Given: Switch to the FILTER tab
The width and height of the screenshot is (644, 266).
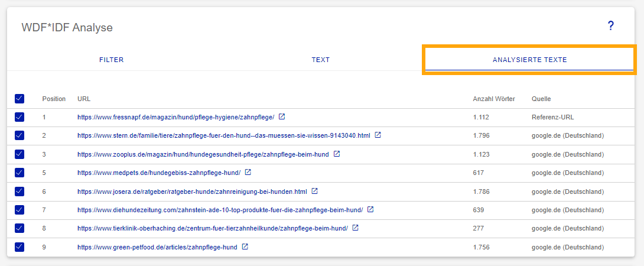Looking at the screenshot, I should [111, 60].
